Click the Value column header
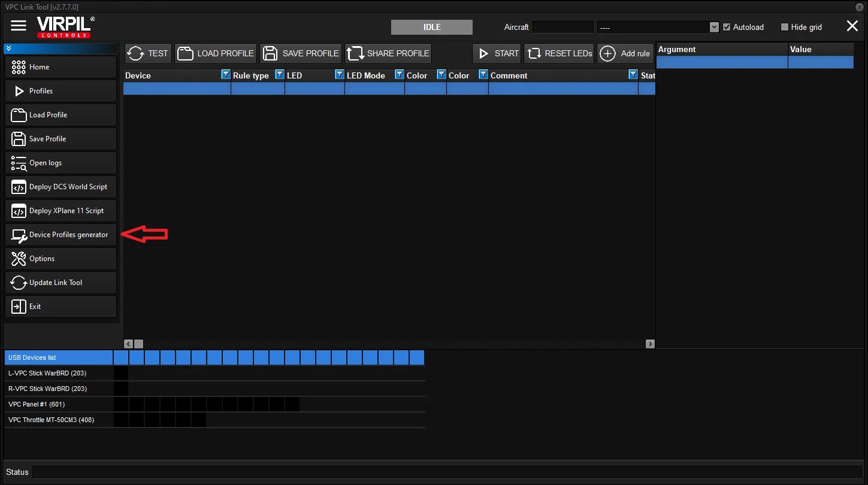This screenshot has width=868, height=485. pyautogui.click(x=821, y=50)
